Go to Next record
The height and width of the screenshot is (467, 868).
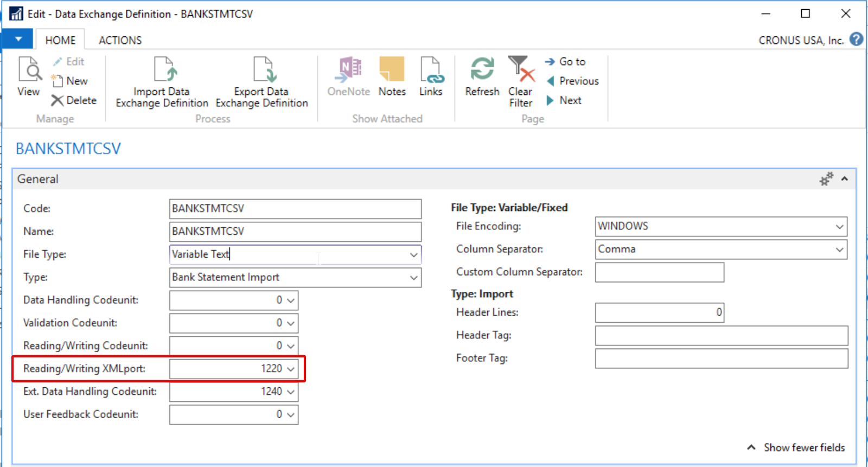pos(564,100)
